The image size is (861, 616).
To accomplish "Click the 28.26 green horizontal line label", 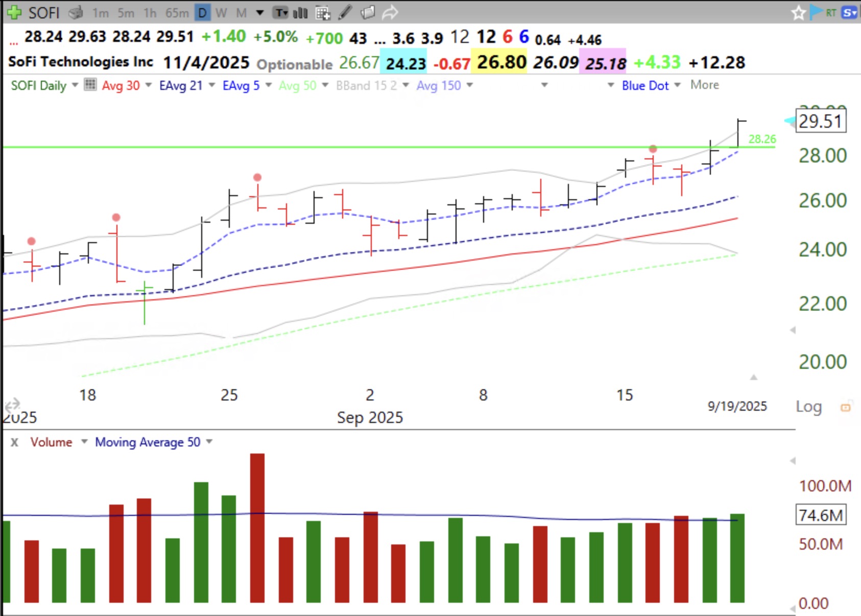I will (762, 139).
